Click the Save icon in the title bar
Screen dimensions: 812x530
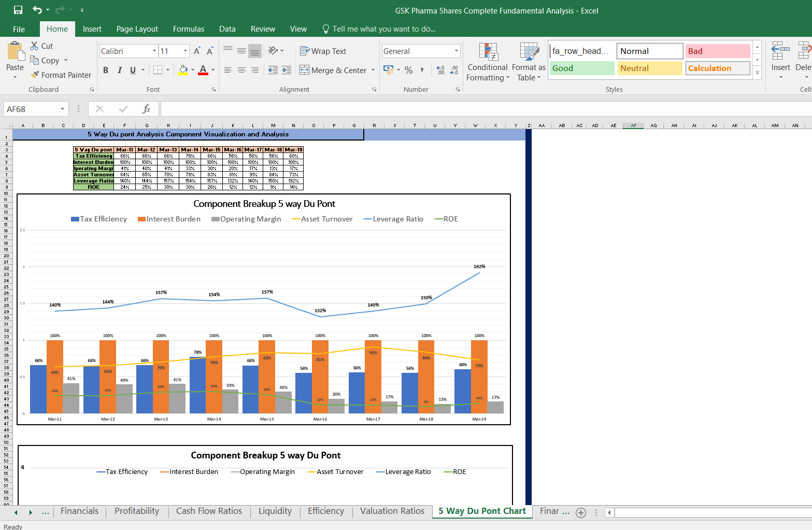tap(18, 10)
